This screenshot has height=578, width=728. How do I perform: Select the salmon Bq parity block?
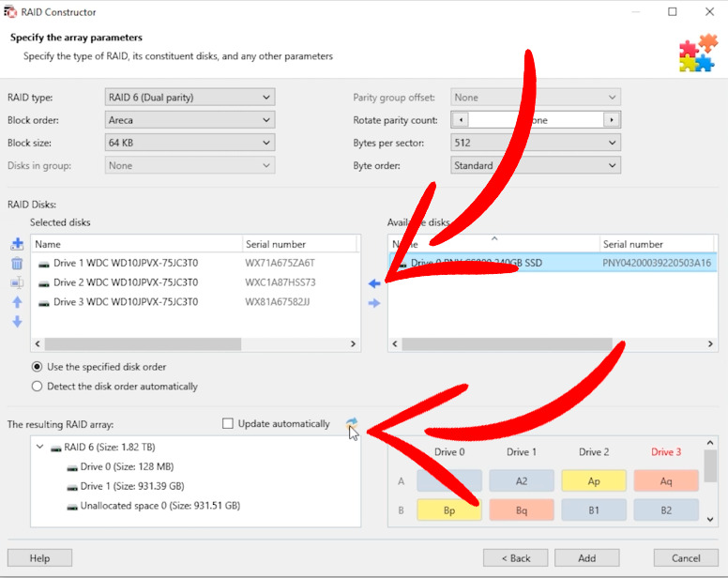pyautogui.click(x=522, y=510)
